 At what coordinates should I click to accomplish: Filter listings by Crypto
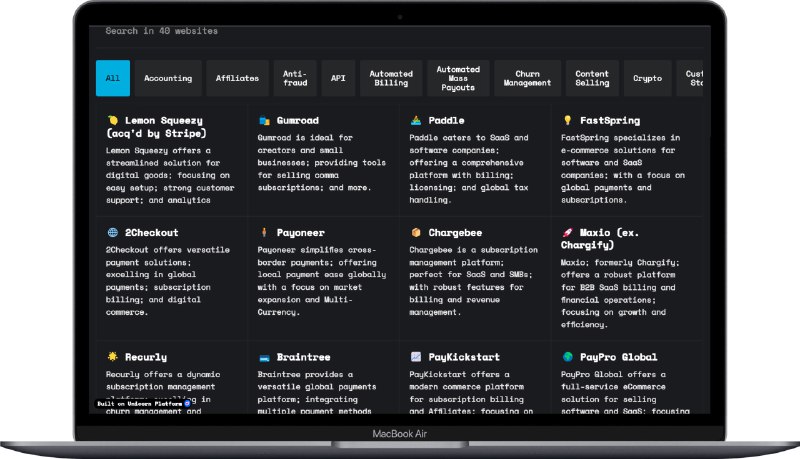(647, 78)
